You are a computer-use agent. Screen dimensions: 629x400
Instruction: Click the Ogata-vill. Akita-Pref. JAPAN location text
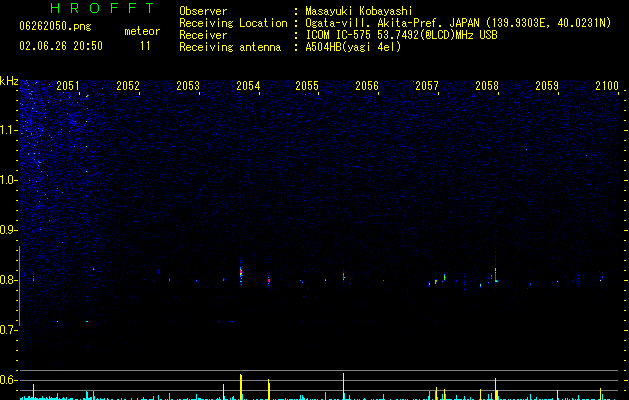click(x=458, y=23)
